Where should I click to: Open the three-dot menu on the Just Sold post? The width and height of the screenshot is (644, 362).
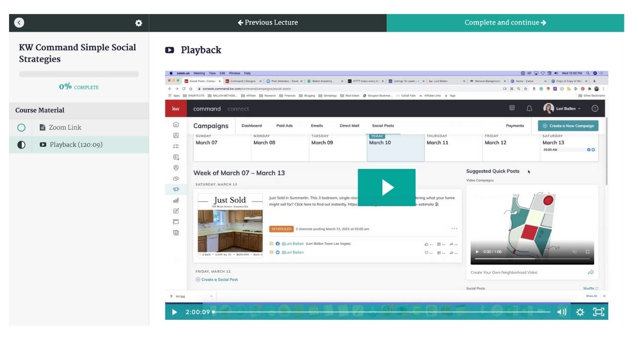tap(454, 229)
